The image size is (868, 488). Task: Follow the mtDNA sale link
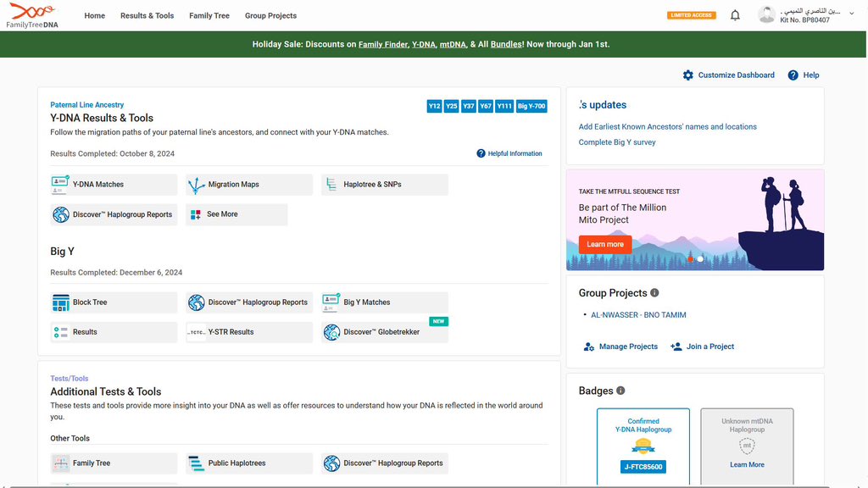click(453, 44)
